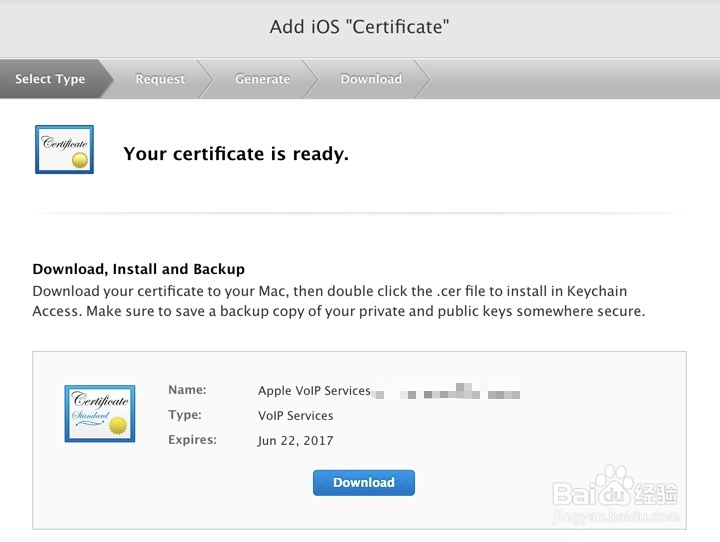Click certificate icon beside "Your certificate is ready"

(64, 149)
